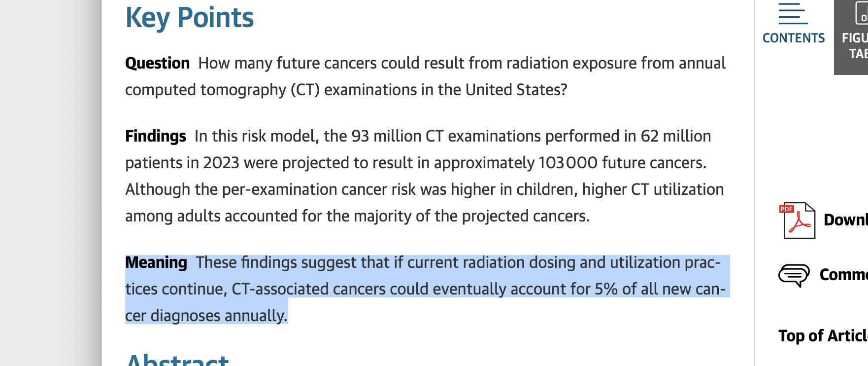Click the red PDF document icon

tap(797, 220)
